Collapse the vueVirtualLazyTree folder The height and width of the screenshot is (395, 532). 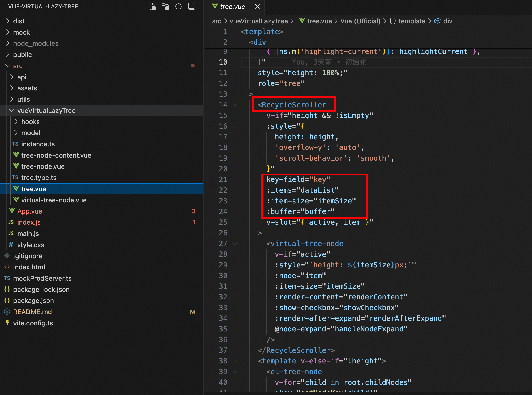point(12,110)
